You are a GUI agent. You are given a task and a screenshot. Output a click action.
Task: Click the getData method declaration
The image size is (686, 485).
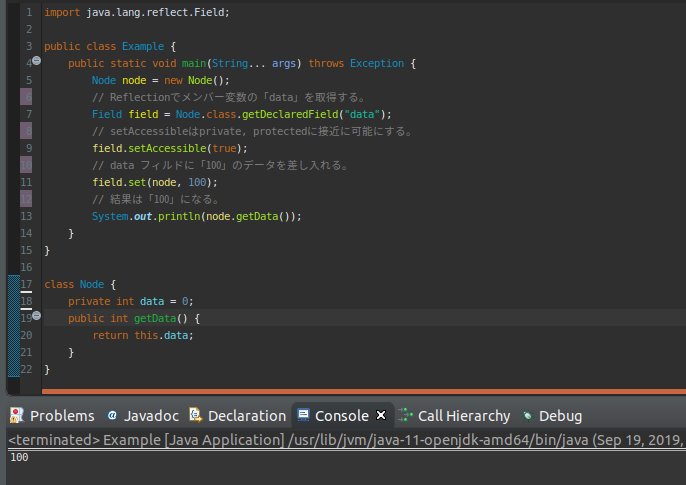(x=133, y=318)
